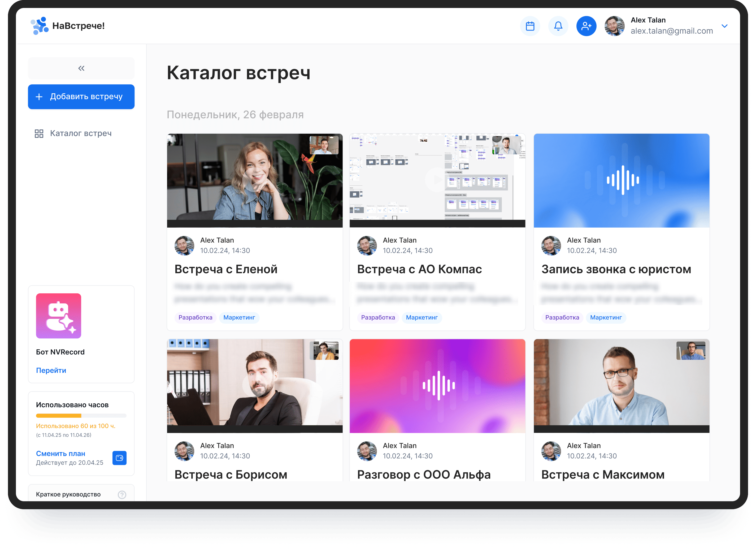Click the help icon beside Краткое руководство
The image size is (756, 549).
click(122, 495)
